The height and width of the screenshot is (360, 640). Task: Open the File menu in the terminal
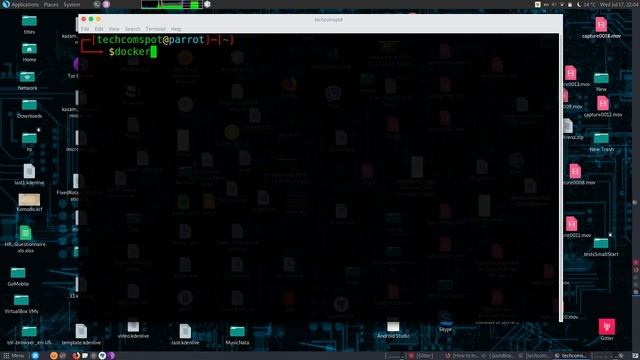coord(85,29)
